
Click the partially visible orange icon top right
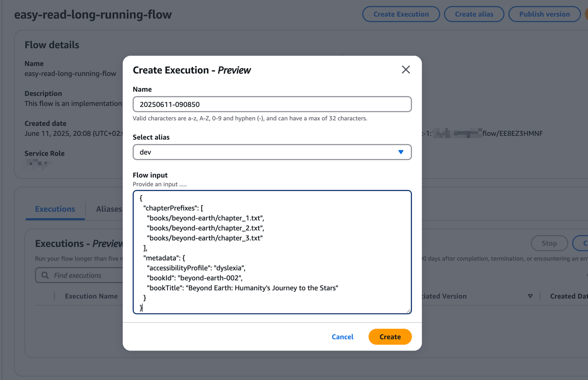pos(586,14)
